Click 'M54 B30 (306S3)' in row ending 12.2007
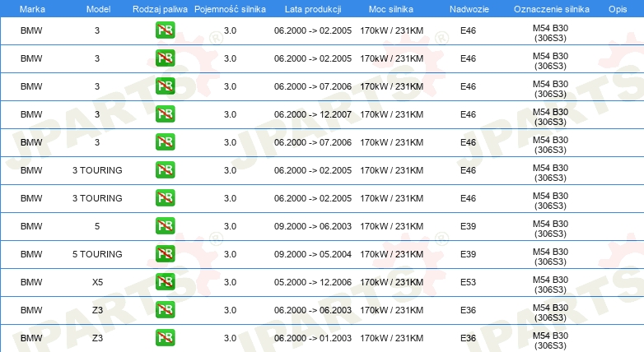Screen dimensions: 644x352 [550, 117]
